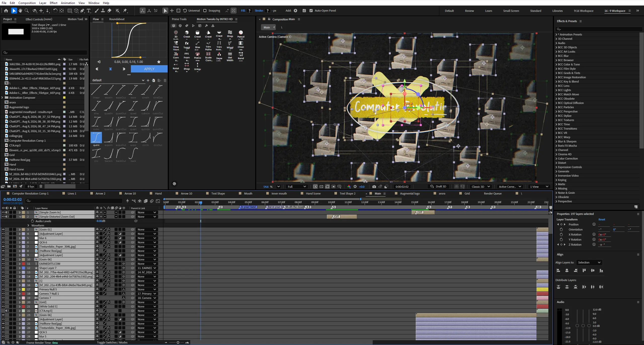Open the channel and color management icon
The image size is (644, 345).
tap(349, 187)
